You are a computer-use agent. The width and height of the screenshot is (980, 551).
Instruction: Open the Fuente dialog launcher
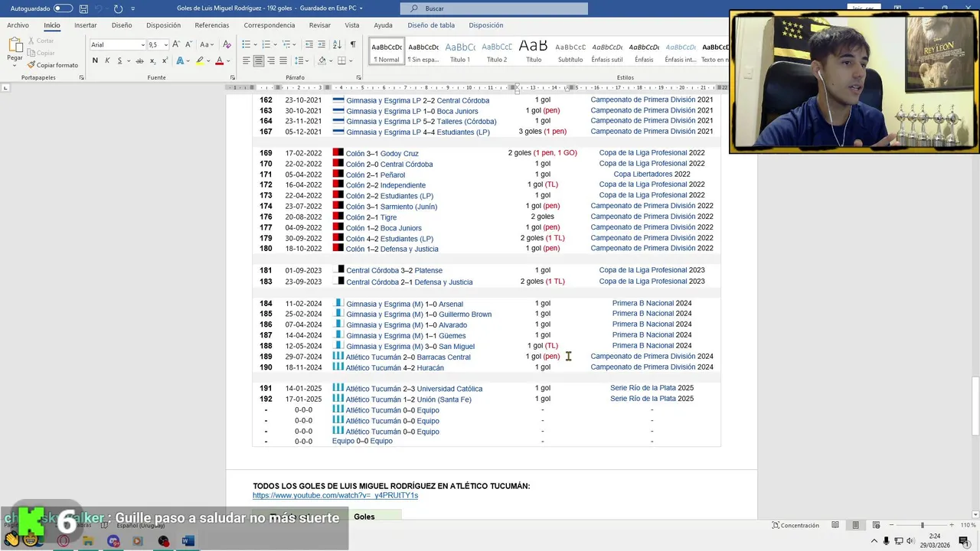point(233,77)
